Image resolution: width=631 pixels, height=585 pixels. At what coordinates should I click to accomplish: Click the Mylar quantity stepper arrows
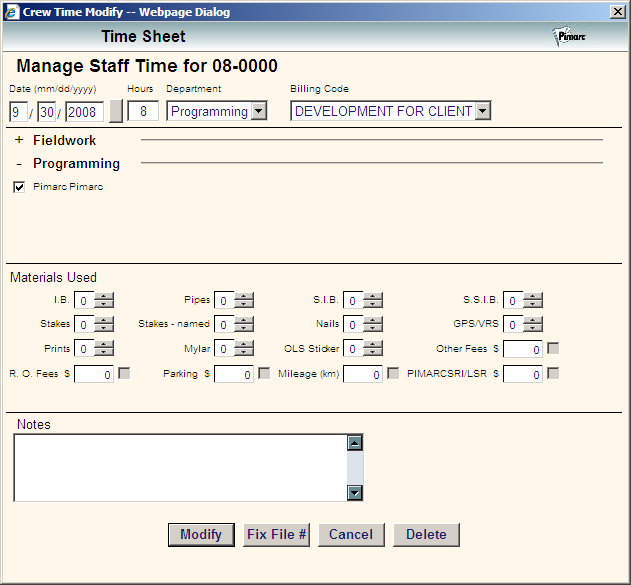(244, 348)
